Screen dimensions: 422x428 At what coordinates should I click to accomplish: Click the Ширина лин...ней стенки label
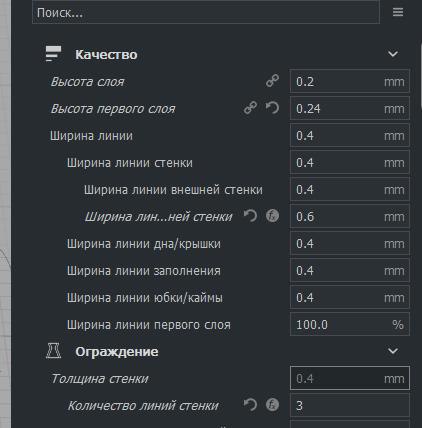click(158, 217)
